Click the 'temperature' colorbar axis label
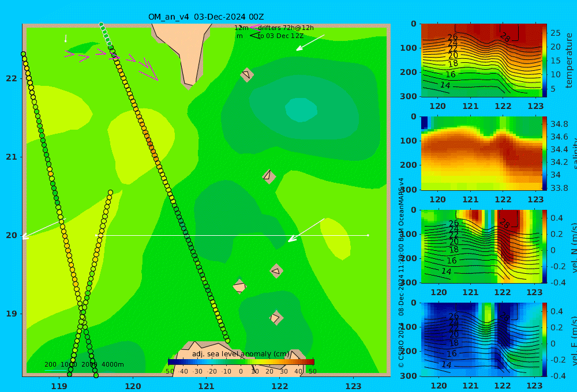 [x=569, y=61]
